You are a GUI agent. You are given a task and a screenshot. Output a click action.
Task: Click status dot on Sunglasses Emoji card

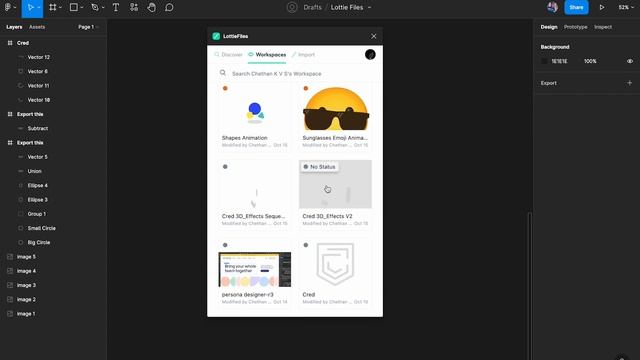[306, 88]
